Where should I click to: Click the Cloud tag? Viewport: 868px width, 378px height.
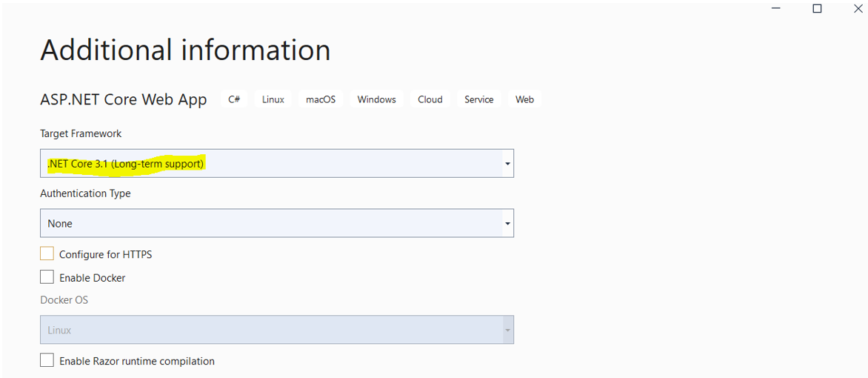(x=430, y=99)
